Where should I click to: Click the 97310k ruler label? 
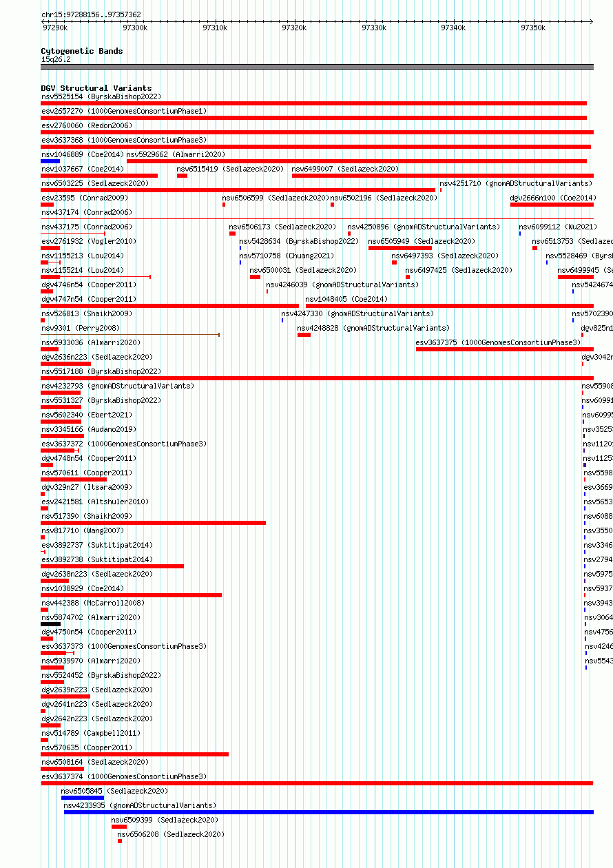[215, 28]
